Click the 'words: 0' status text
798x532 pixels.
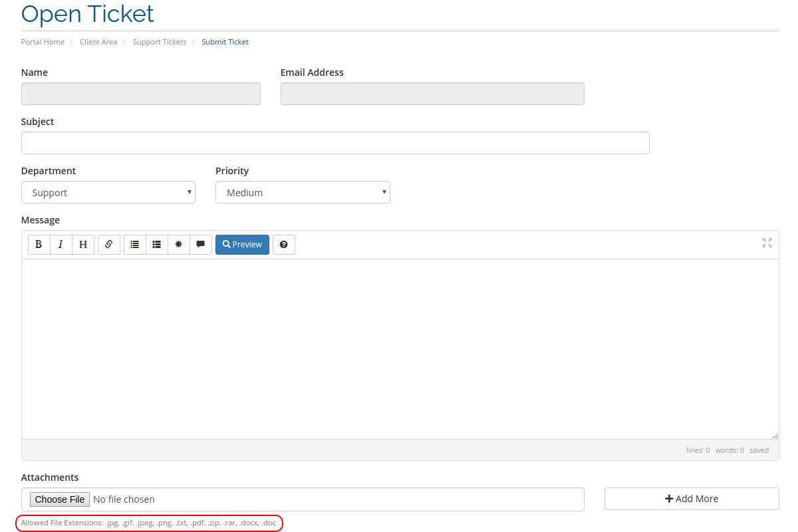pyautogui.click(x=730, y=450)
